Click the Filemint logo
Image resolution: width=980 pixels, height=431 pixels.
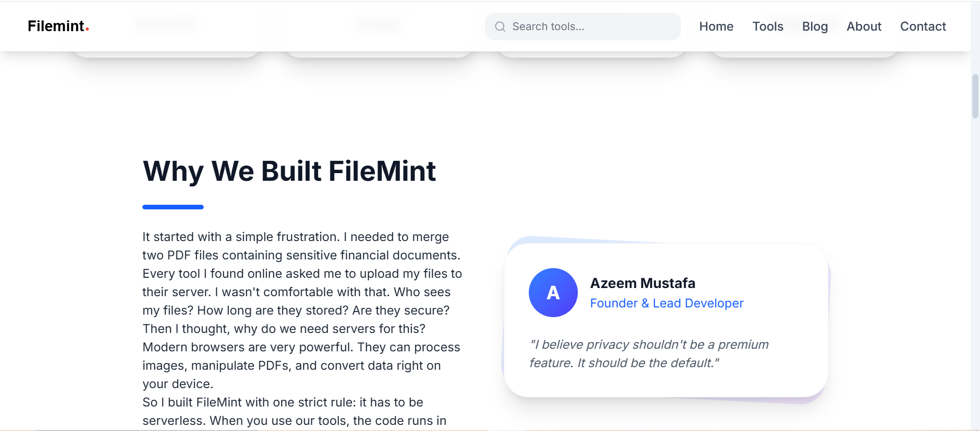point(56,26)
